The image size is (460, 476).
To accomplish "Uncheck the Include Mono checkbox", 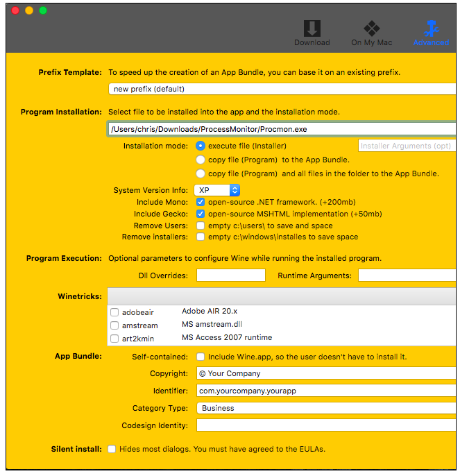I will [201, 203].
